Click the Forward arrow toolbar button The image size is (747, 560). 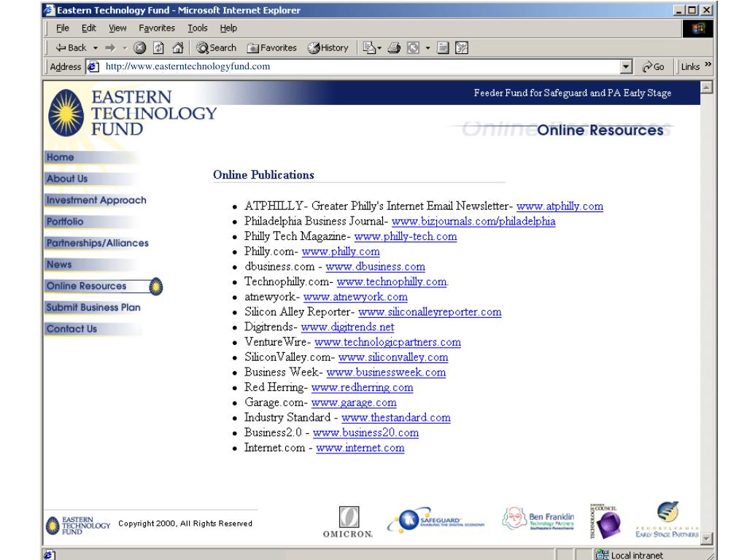pos(110,47)
